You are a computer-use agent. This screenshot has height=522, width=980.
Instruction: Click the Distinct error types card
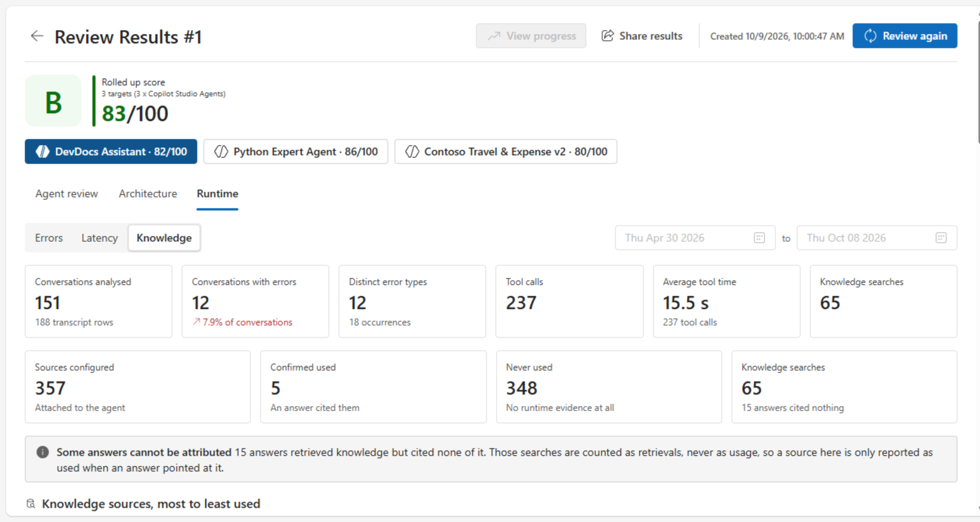pyautogui.click(x=412, y=301)
